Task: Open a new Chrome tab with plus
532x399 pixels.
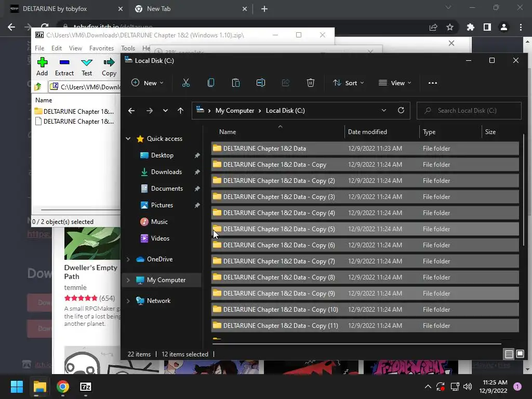Action: coord(264,9)
